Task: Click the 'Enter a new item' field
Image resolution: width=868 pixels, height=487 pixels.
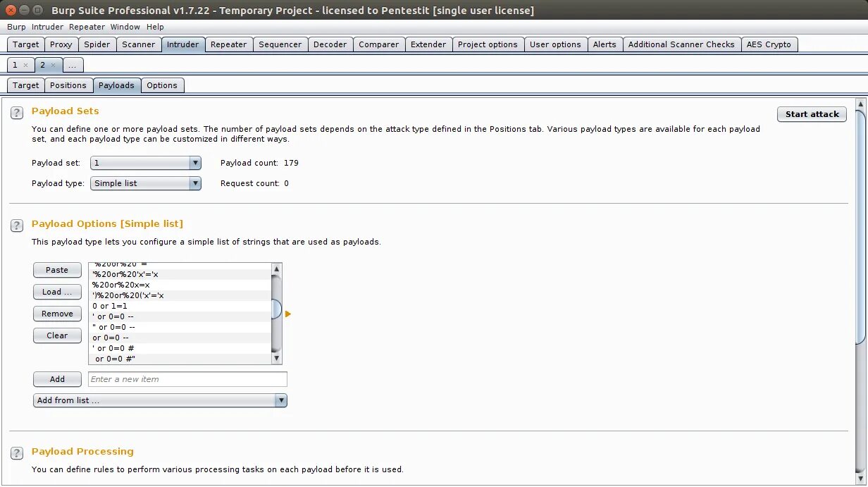Action: coord(187,379)
